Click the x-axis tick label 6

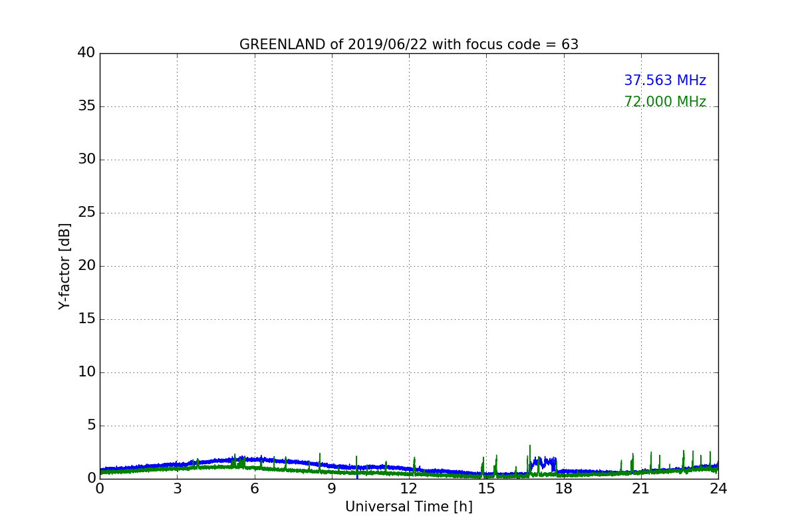tap(254, 489)
